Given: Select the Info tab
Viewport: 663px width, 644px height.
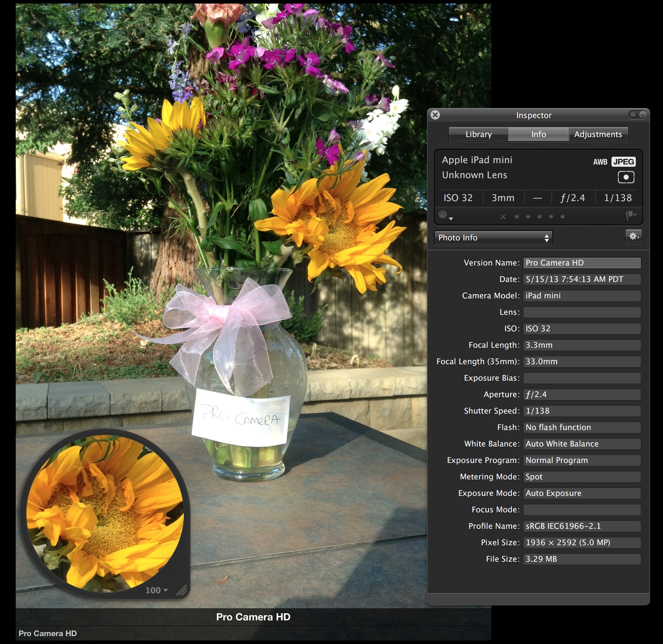Looking at the screenshot, I should [x=538, y=135].
